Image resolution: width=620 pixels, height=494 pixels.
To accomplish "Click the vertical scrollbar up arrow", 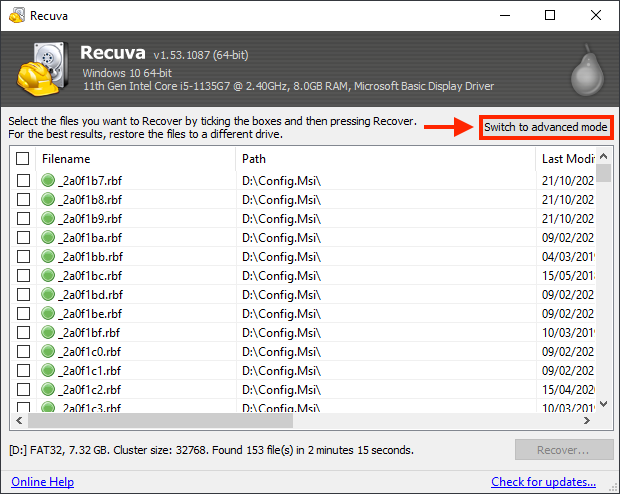I will [x=603, y=156].
